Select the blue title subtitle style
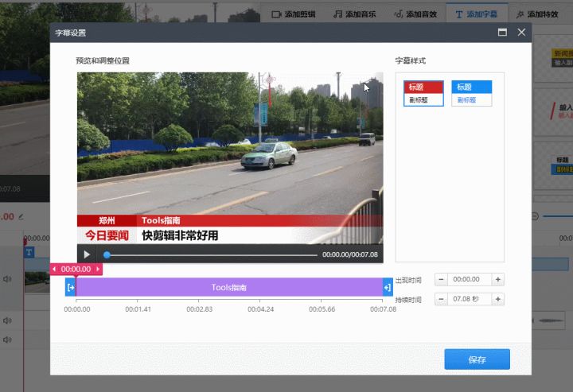The image size is (573, 392). coord(471,94)
